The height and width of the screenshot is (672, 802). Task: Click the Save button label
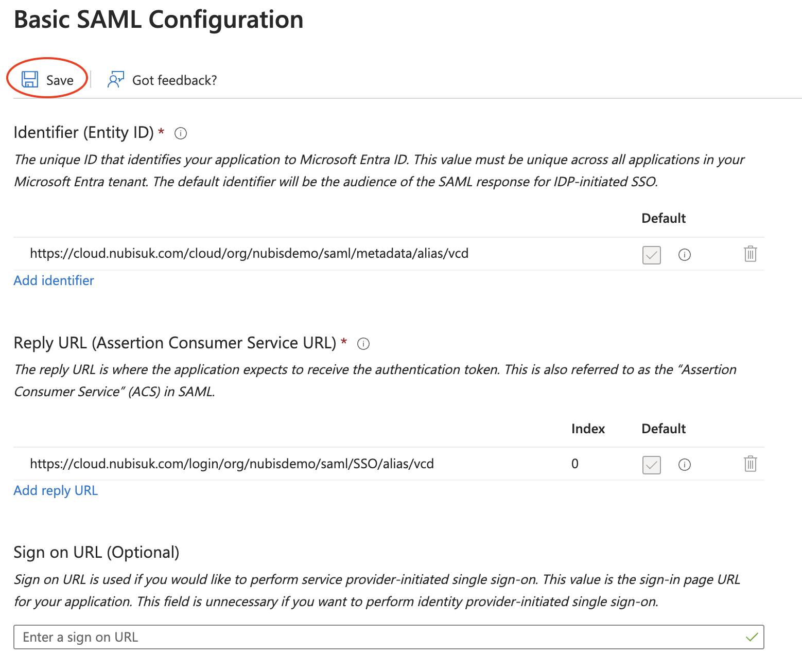[x=60, y=80]
